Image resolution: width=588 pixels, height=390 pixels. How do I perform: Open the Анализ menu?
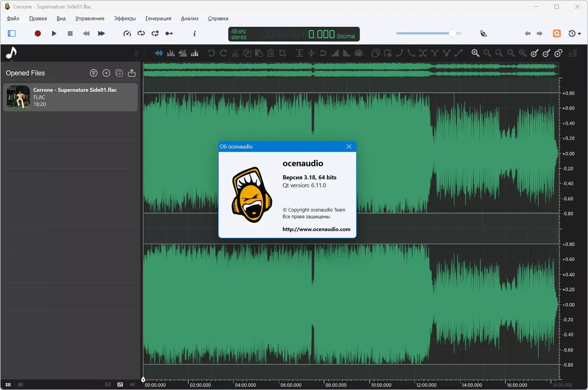pos(190,18)
